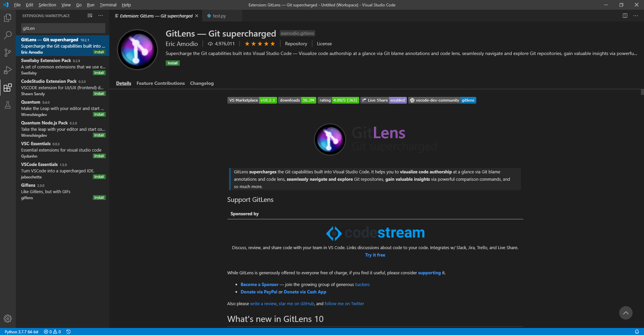This screenshot has height=335, width=644.
Task: Click the extension search input field
Action: [x=63, y=28]
